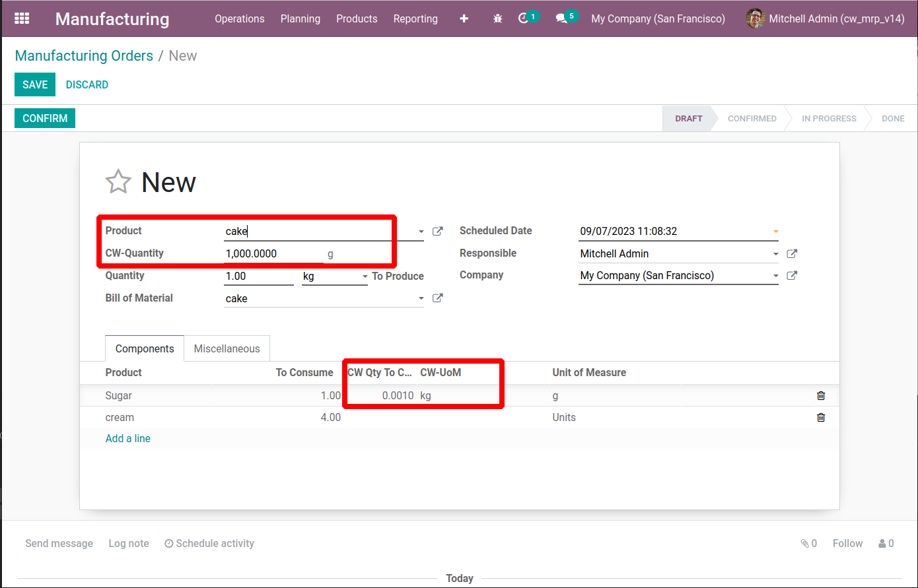Delete the cream component line
Image resolution: width=918 pixels, height=588 pixels.
point(821,418)
